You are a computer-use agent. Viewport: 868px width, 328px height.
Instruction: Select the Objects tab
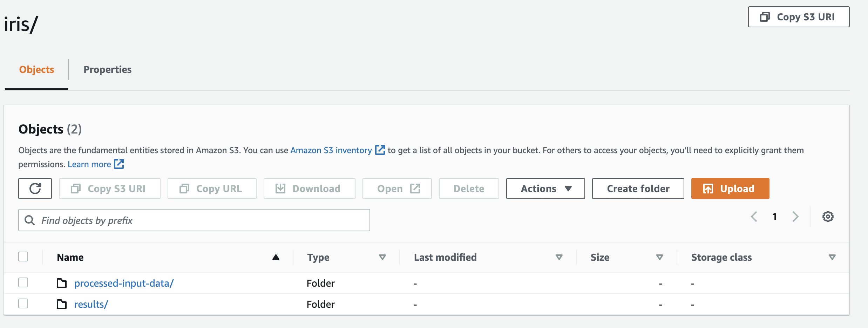click(x=36, y=69)
